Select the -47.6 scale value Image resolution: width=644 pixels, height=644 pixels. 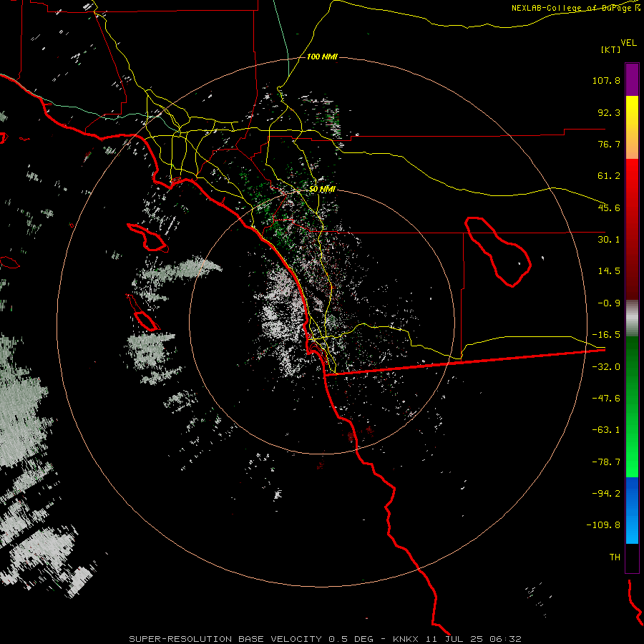[x=606, y=399]
